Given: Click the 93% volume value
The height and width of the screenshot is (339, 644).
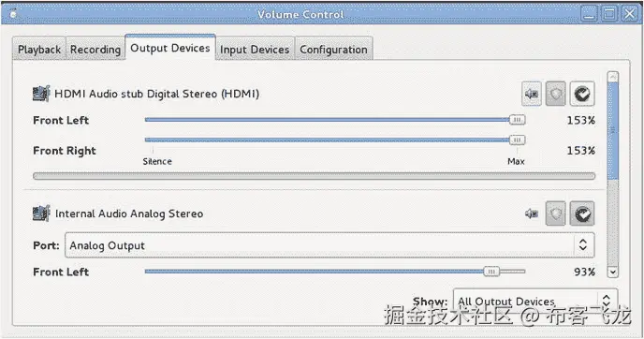Looking at the screenshot, I should 584,272.
